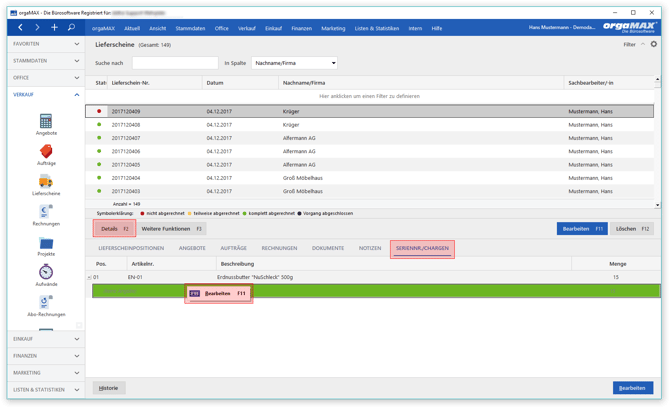Screen dimensions: 670x408
Task: Open the Lieferscheine truck icon
Action: [46, 182]
